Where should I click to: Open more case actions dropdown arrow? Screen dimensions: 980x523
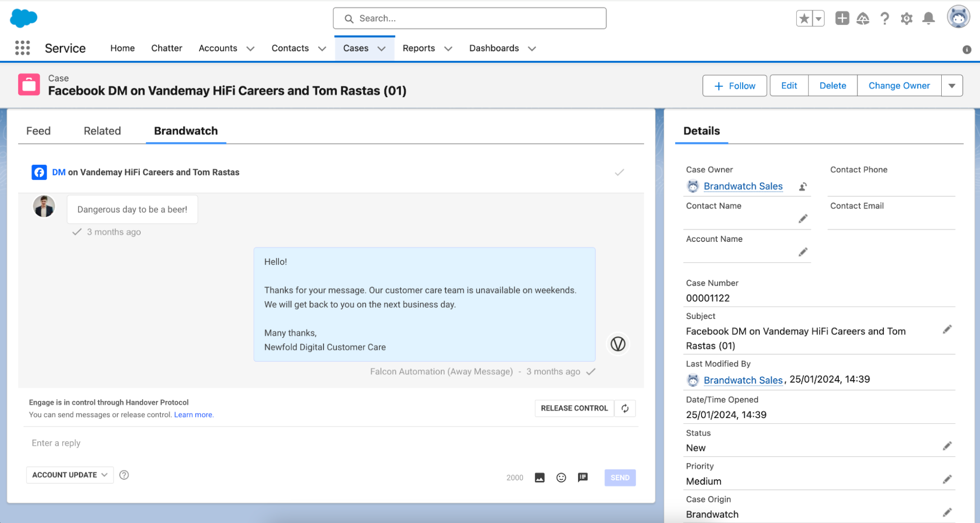[x=952, y=86]
